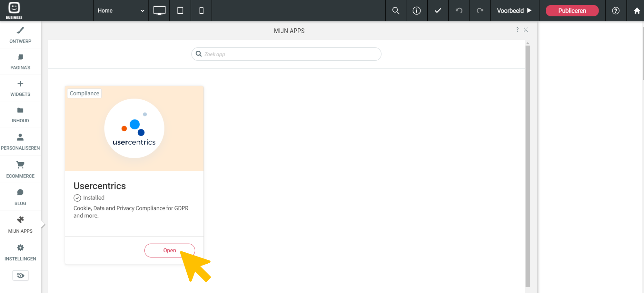Open the Ecommerce section
Viewport: 644px width, 293px height.
coord(20,169)
